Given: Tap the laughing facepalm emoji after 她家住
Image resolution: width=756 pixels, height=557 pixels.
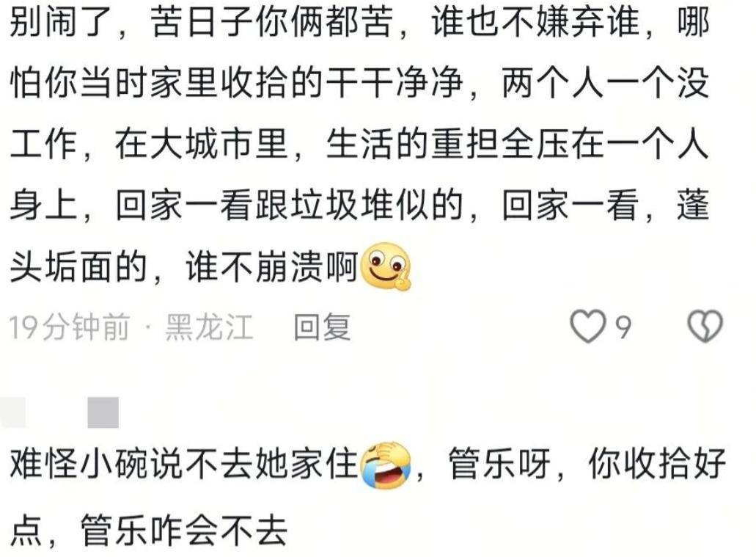Looking at the screenshot, I should [385, 465].
